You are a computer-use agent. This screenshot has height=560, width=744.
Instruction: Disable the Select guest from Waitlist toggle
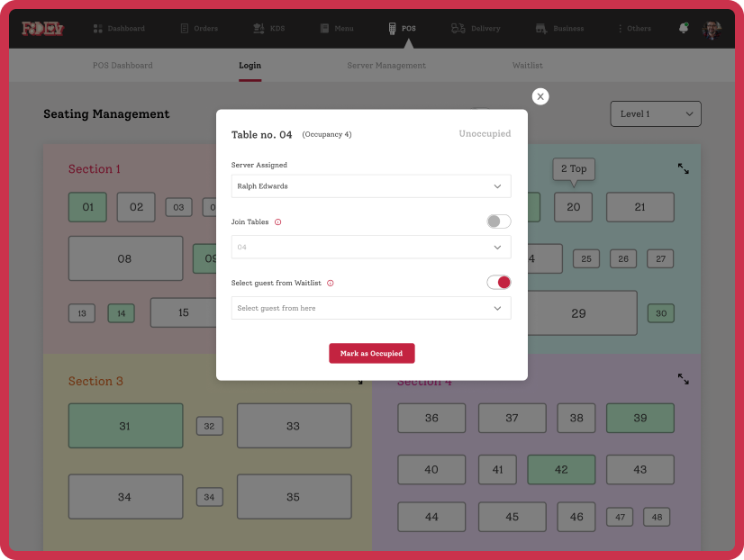coord(498,283)
